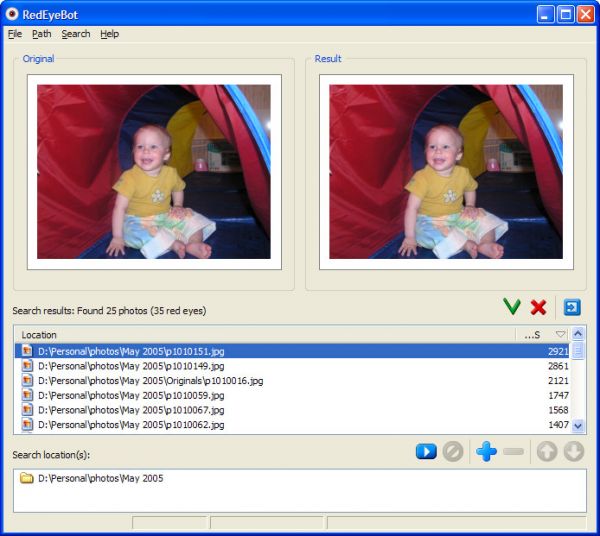This screenshot has width=600, height=536.
Task: Click the red X reject icon
Action: coord(538,307)
